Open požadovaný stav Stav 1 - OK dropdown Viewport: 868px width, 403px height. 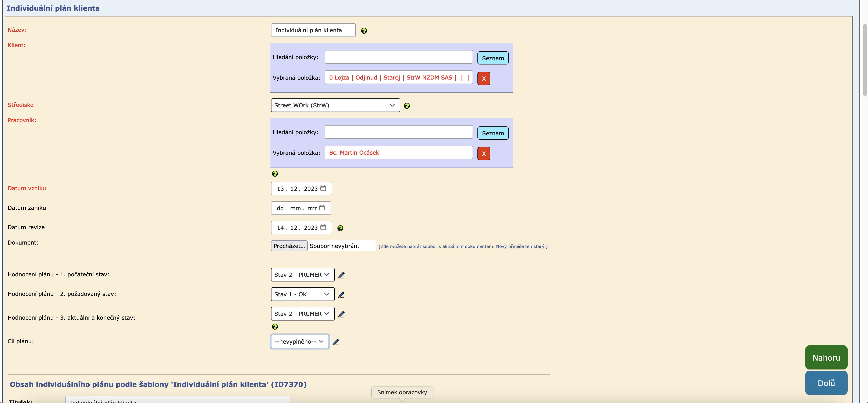302,294
